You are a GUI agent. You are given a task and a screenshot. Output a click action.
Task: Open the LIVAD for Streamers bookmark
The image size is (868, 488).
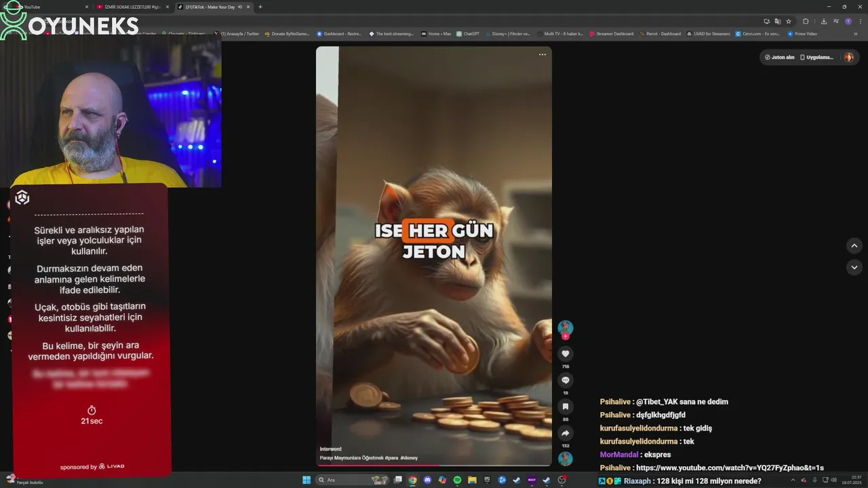point(708,33)
